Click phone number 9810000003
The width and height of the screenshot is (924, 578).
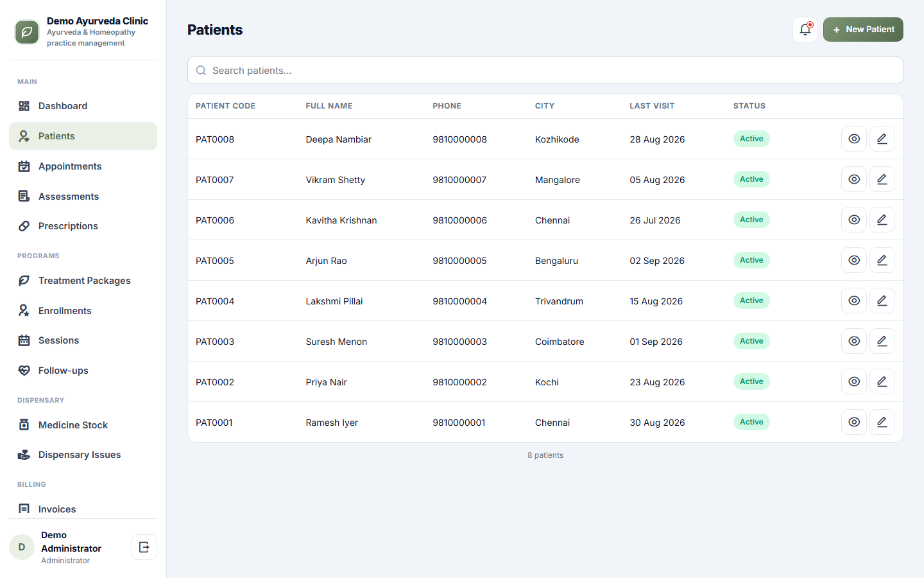459,342
